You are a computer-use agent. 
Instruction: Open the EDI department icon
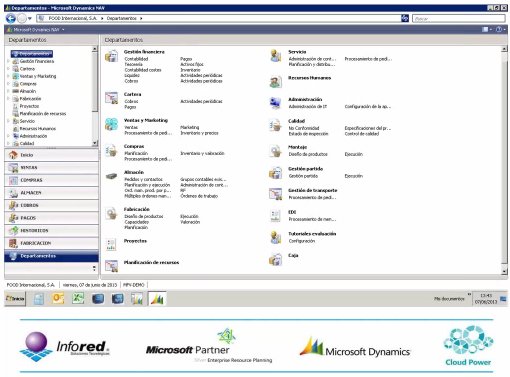tap(275, 216)
